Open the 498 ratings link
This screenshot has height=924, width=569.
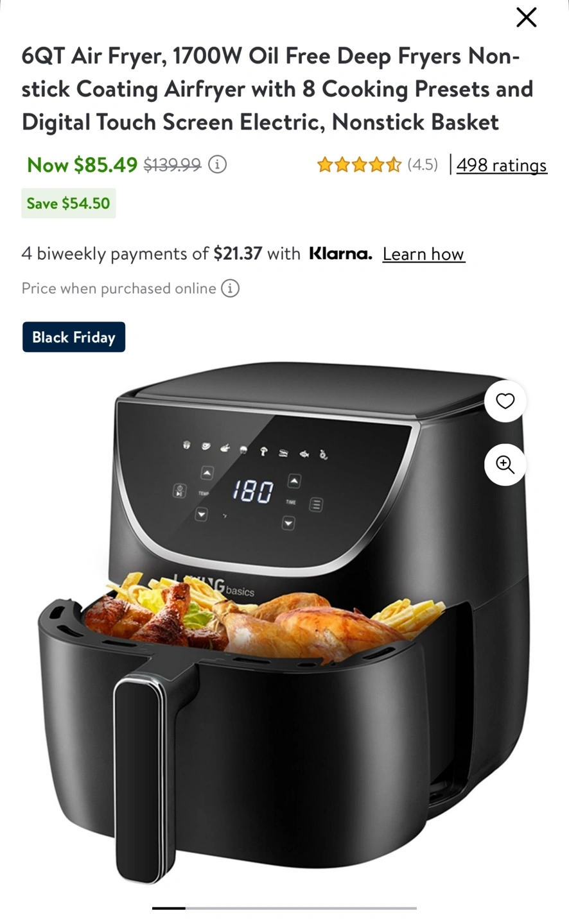(502, 165)
